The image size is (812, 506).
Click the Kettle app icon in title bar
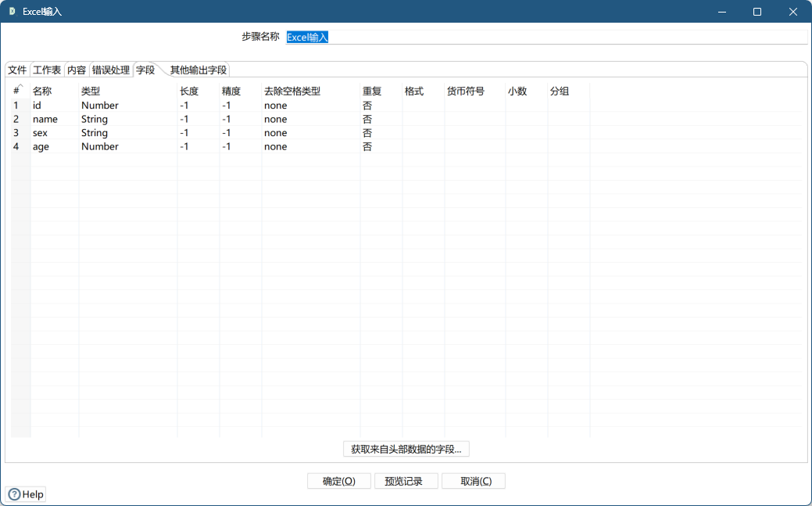click(11, 11)
